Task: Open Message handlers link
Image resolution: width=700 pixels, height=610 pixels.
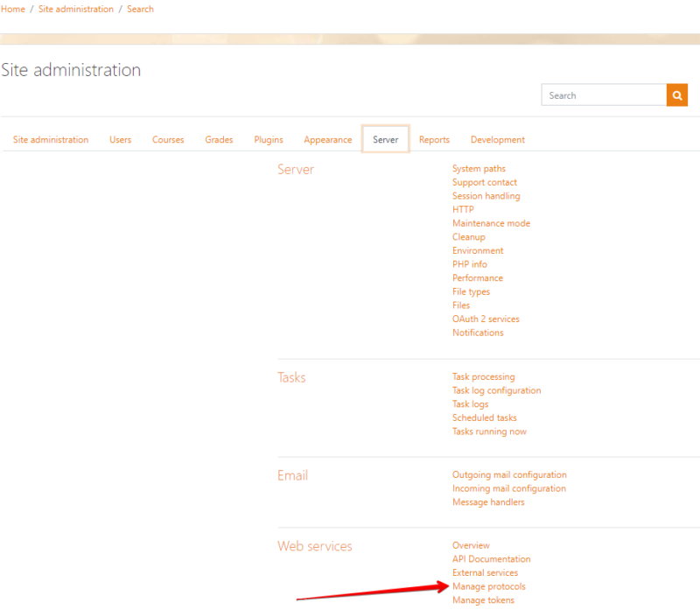Action: click(x=488, y=502)
